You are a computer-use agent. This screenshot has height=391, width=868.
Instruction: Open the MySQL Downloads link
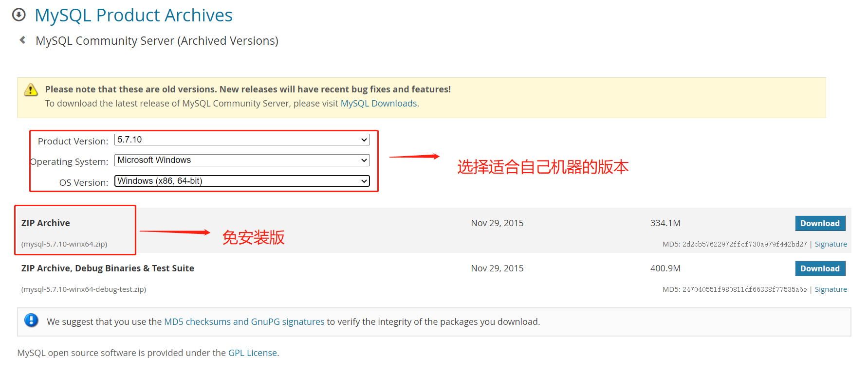click(x=379, y=104)
